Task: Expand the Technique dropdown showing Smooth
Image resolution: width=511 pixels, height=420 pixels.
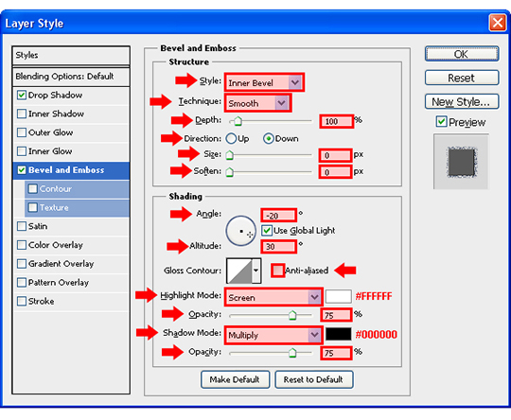Action: (x=257, y=103)
